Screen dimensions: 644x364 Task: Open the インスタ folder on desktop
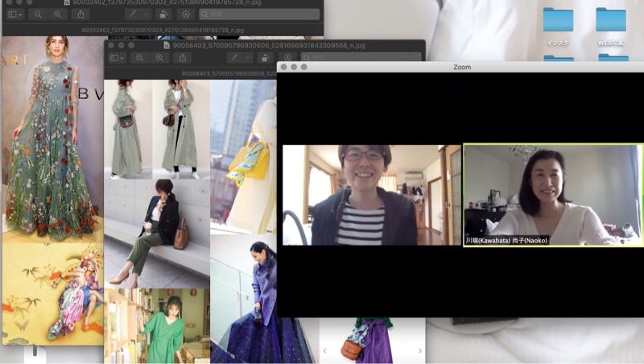[558, 27]
